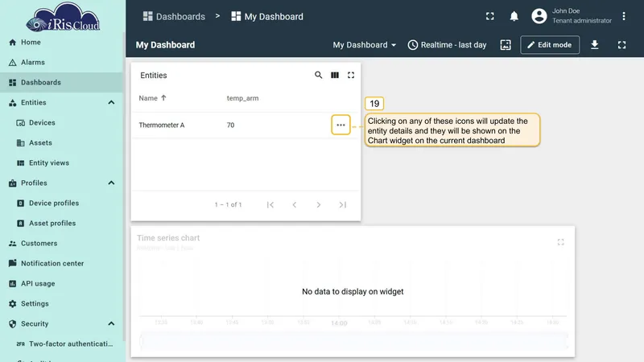
Task: Click the Devices icon in sidebar
Action: pyautogui.click(x=21, y=123)
